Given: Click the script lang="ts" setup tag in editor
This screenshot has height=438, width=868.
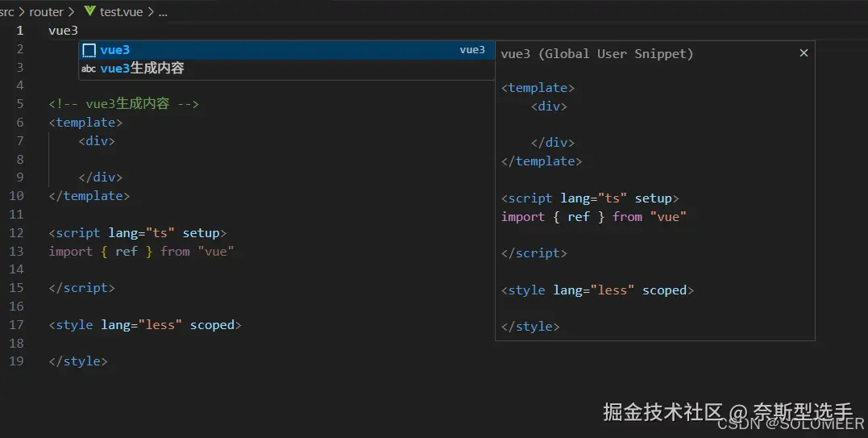Looking at the screenshot, I should 138,232.
